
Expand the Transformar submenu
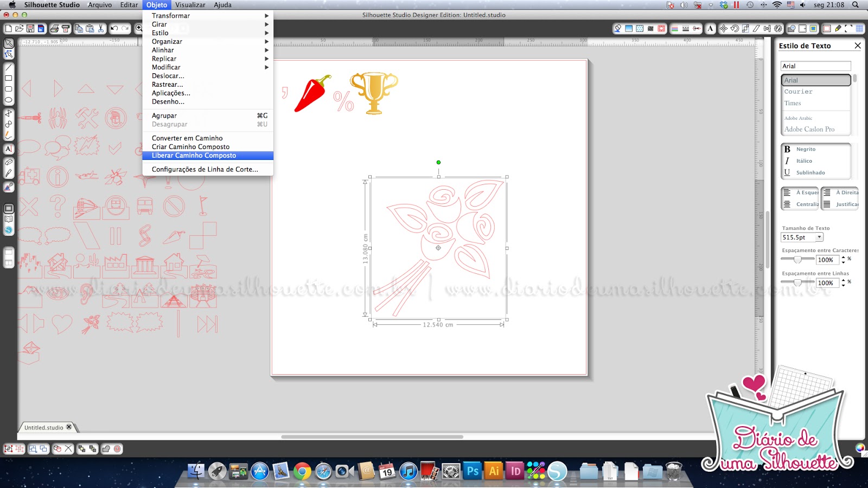tap(208, 16)
